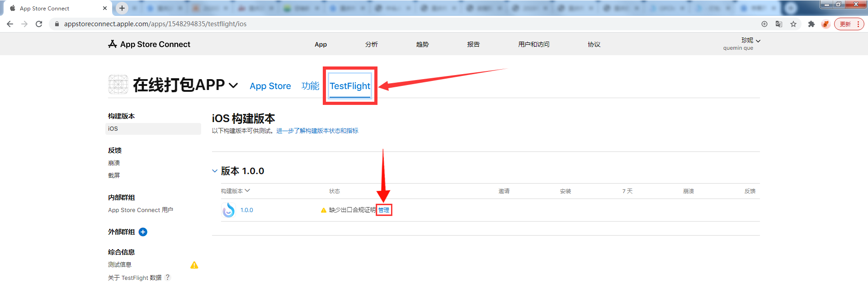The height and width of the screenshot is (293, 868).
Task: Open the 在线打包APP app switcher dropdown
Action: (x=233, y=85)
